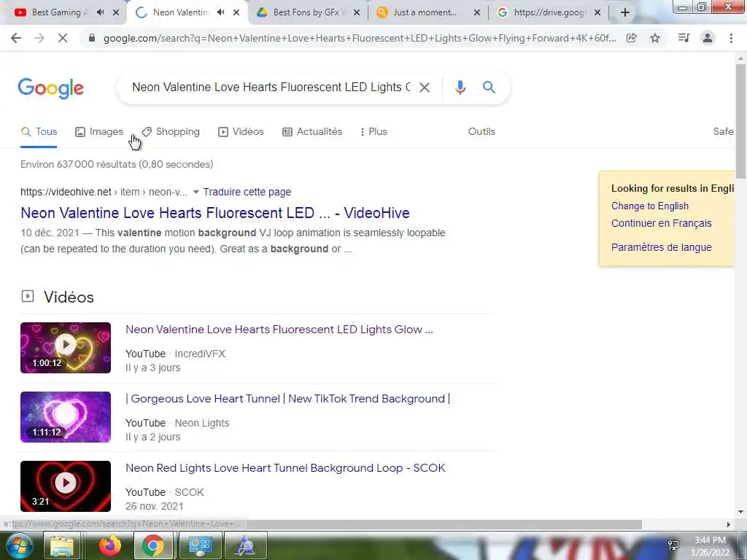This screenshot has width=747, height=560.
Task: Open File Explorer in the taskbar
Action: coord(62,545)
